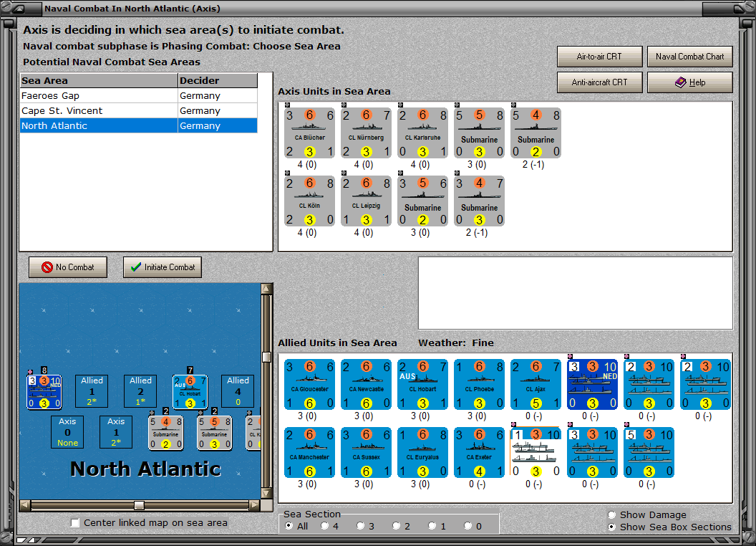Image resolution: width=756 pixels, height=546 pixels.
Task: Select the CA Exeter counter
Action: [479, 452]
